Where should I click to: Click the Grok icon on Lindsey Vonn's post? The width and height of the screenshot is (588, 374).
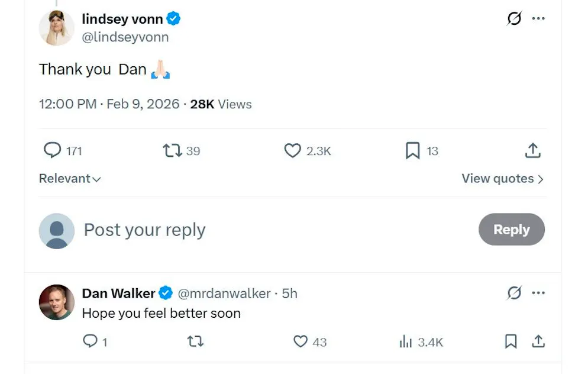pyautogui.click(x=513, y=18)
